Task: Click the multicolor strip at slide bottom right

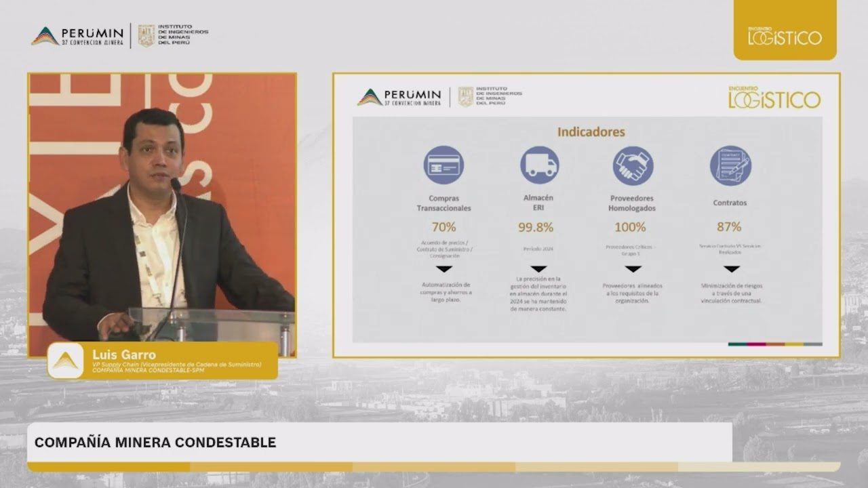Action: (775, 344)
